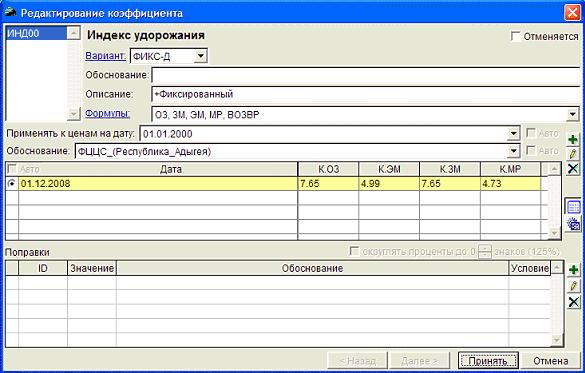Click the Вариант link

coord(105,56)
